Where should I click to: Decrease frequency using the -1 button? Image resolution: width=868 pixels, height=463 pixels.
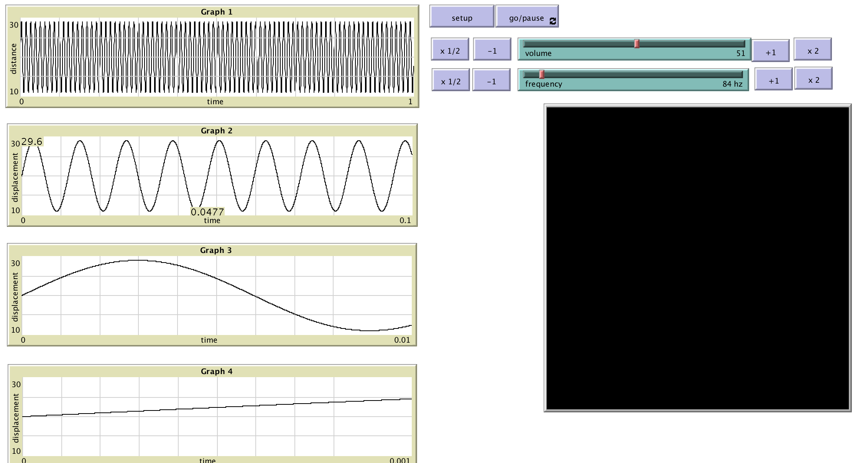[491, 80]
